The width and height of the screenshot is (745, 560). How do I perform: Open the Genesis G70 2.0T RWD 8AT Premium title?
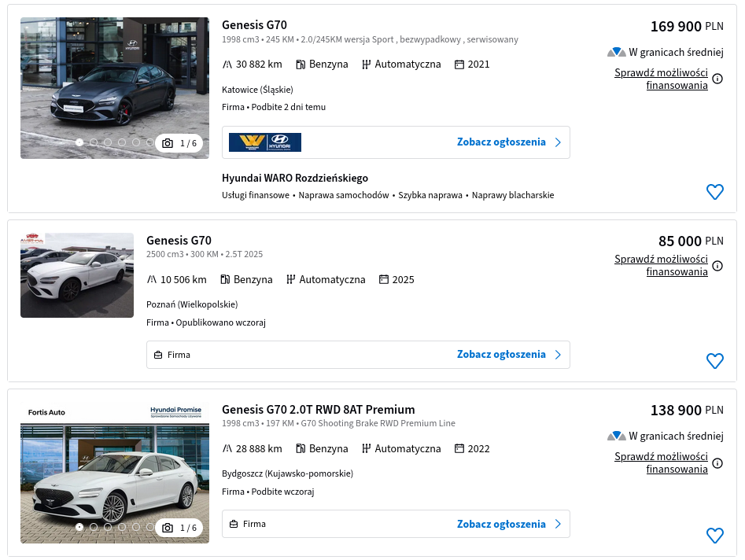click(x=319, y=410)
